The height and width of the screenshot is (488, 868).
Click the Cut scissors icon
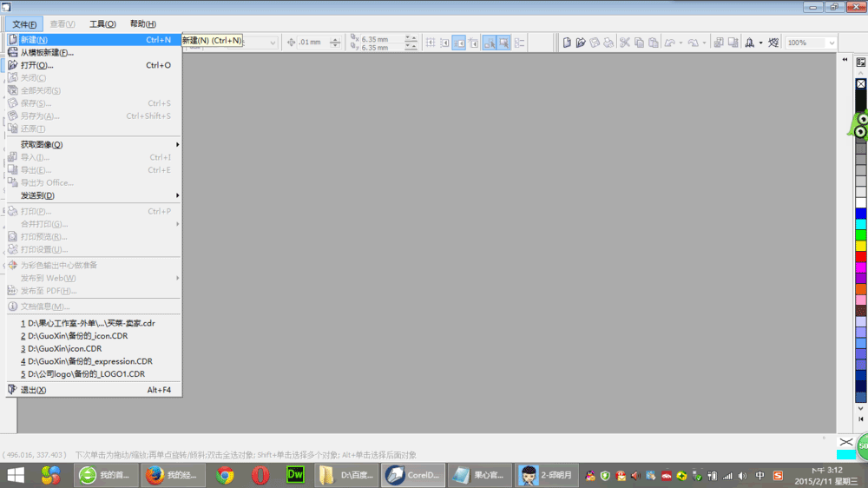(x=625, y=43)
